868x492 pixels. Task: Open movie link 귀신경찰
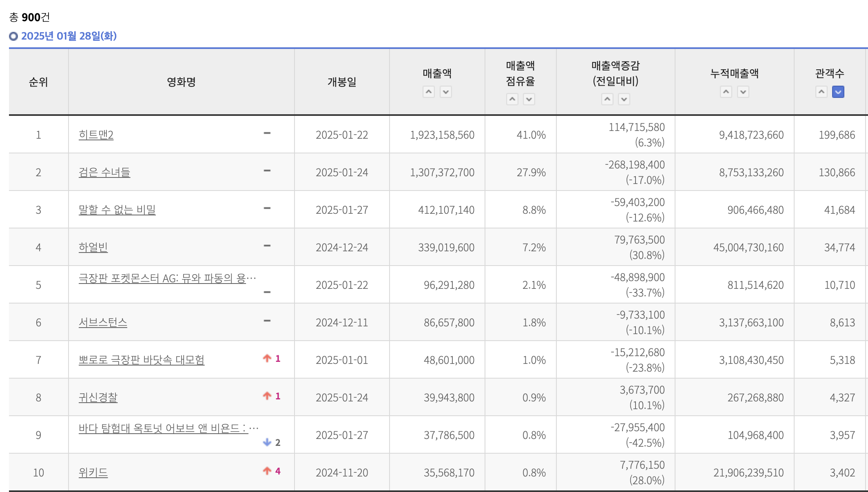(x=98, y=398)
